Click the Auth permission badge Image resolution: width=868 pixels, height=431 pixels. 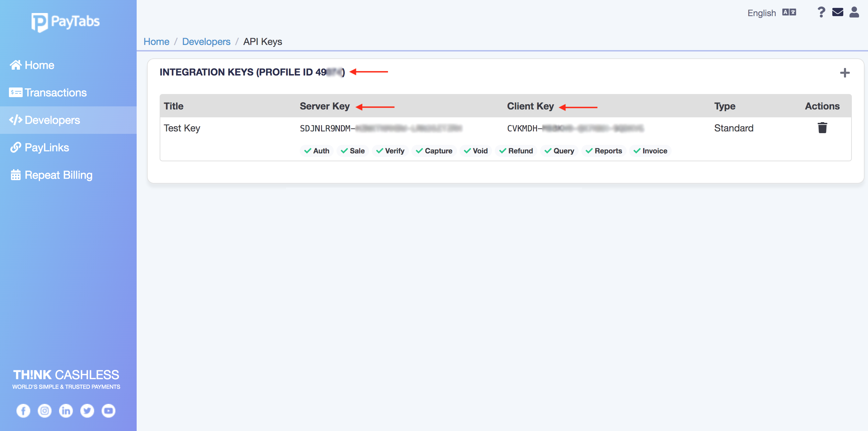click(317, 151)
